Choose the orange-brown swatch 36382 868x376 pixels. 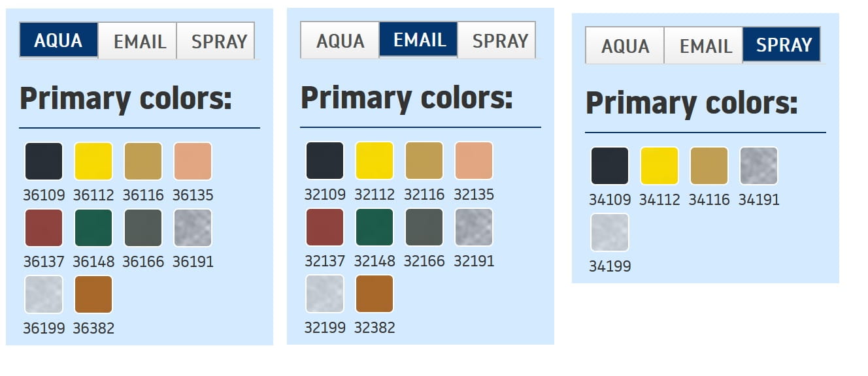[x=93, y=294]
